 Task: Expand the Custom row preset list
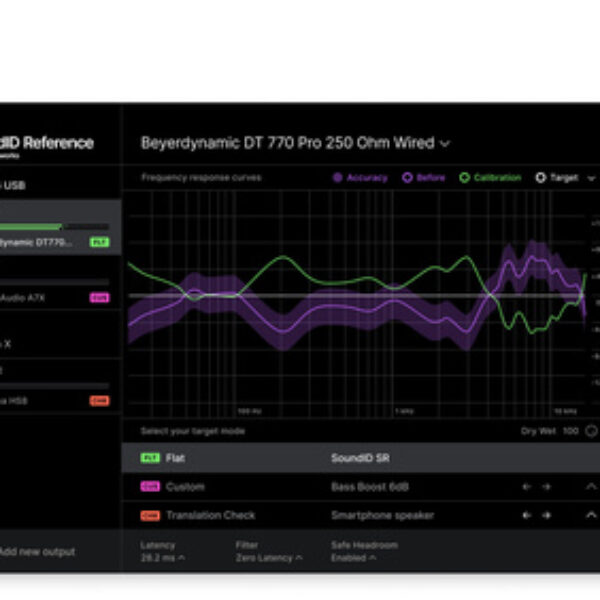point(591,486)
